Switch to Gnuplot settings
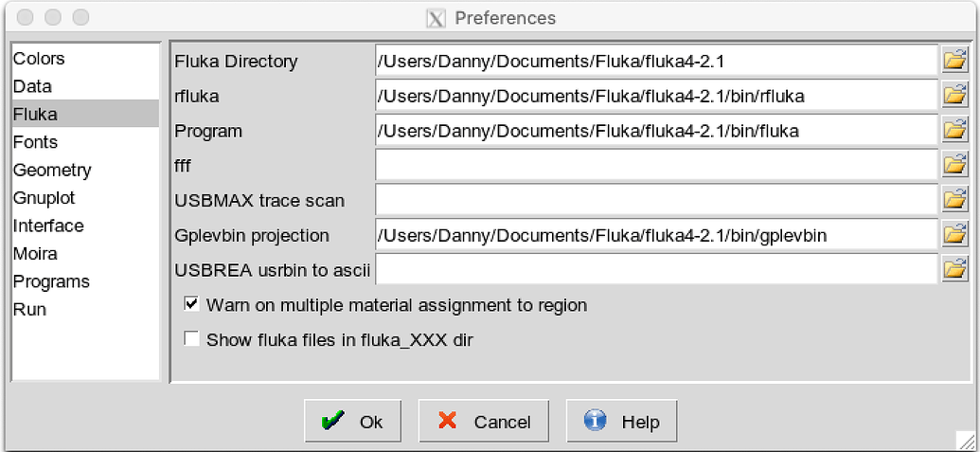This screenshot has height=452, width=980. click(x=44, y=198)
